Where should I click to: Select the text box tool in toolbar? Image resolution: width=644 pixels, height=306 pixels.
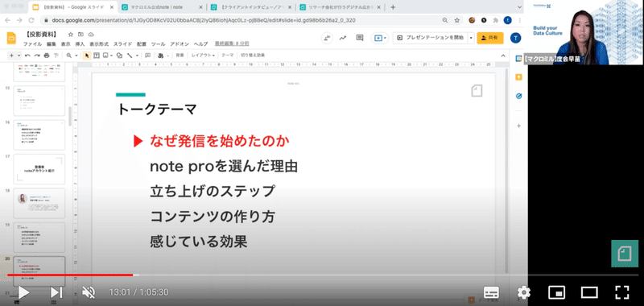97,56
